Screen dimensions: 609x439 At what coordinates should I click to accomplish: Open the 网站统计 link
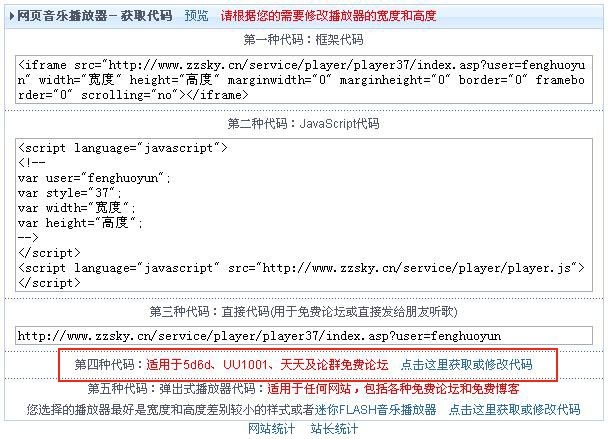[271, 429]
